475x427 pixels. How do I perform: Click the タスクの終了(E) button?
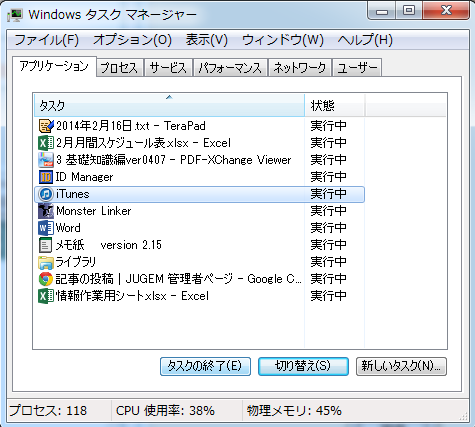pos(205,366)
